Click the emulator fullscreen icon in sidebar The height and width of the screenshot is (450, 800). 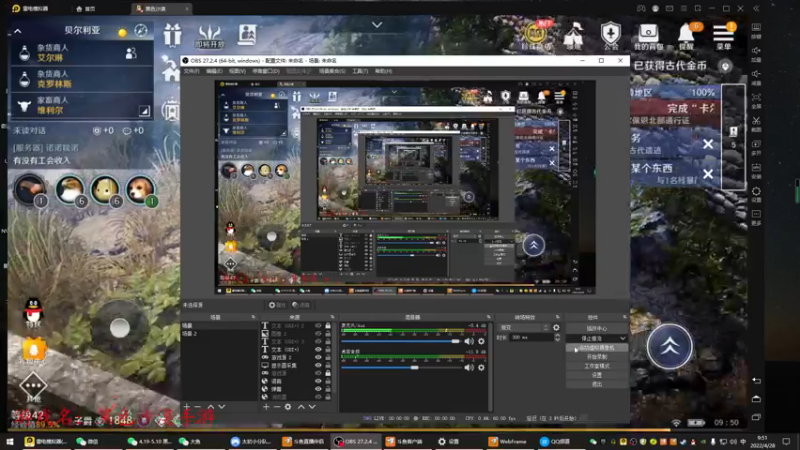(756, 97)
